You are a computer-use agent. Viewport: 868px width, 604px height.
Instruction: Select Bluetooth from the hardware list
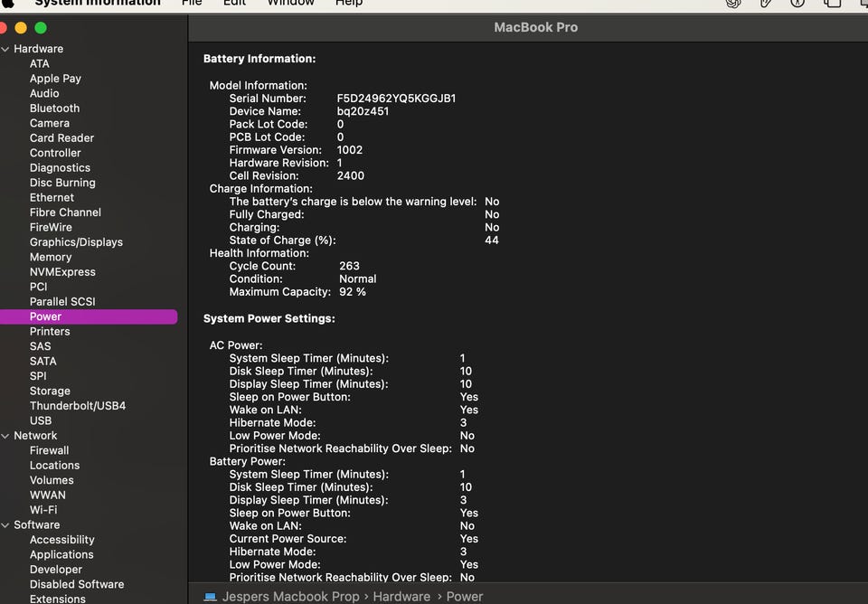point(54,109)
